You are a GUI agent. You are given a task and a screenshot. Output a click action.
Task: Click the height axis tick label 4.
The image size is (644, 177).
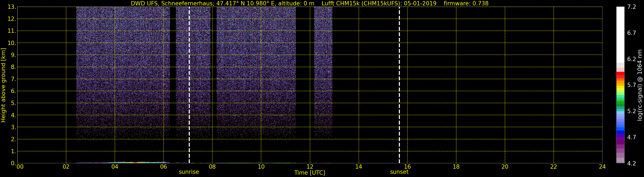tap(13, 115)
